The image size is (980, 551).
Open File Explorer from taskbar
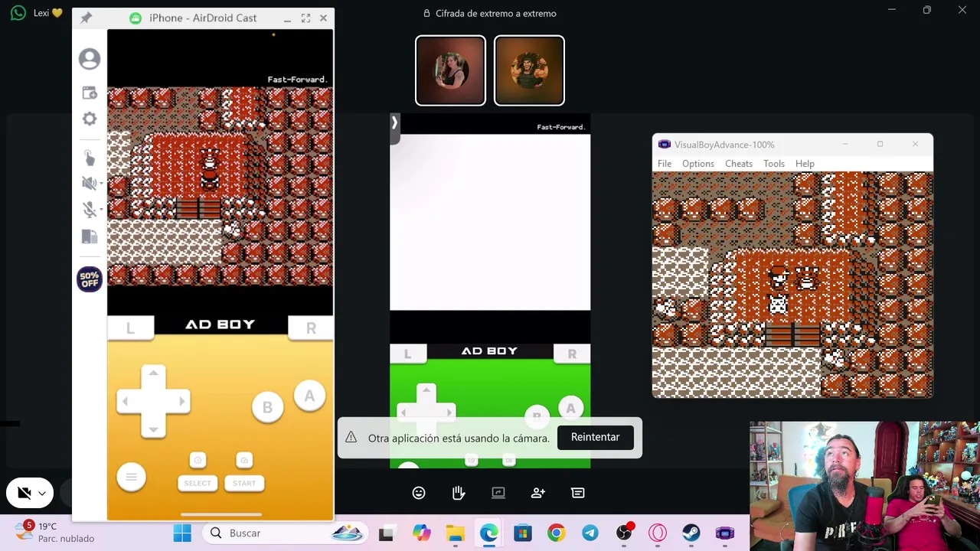[456, 533]
